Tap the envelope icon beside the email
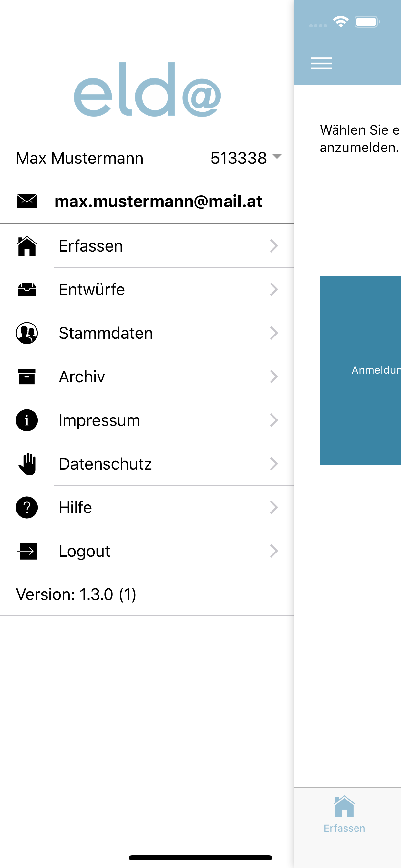This screenshot has width=401, height=868. 27,201
